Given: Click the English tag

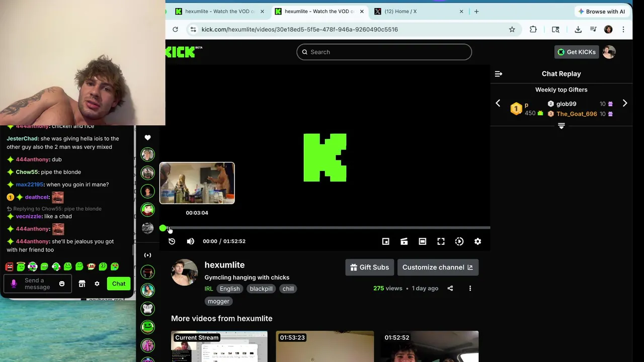Looking at the screenshot, I should (x=229, y=289).
